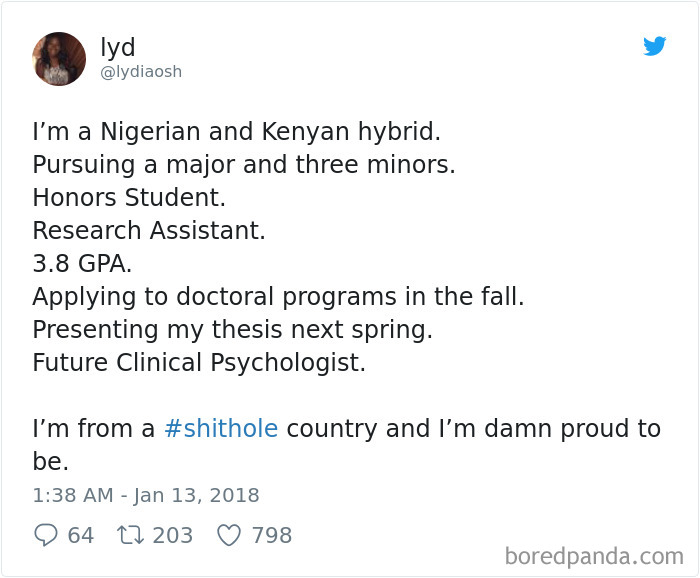
Task: Open lyd's profile avatar photo
Action: (59, 59)
